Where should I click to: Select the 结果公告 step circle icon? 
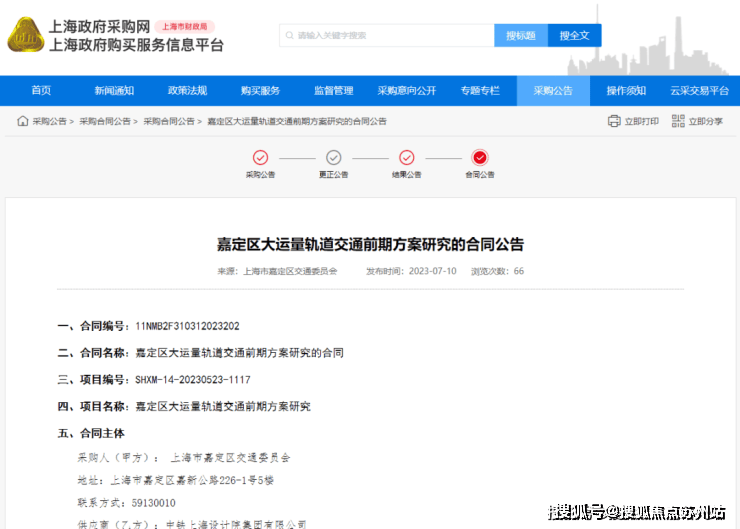pos(406,157)
